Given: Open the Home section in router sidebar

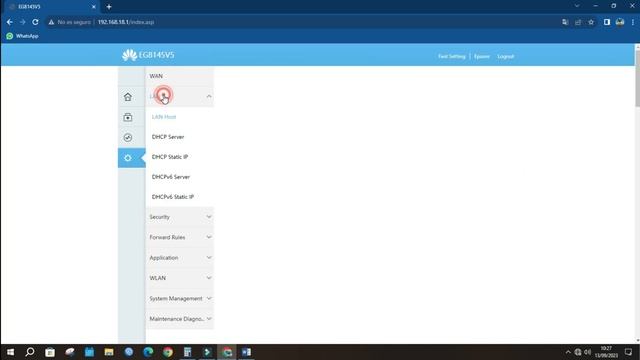Looking at the screenshot, I should [128, 97].
